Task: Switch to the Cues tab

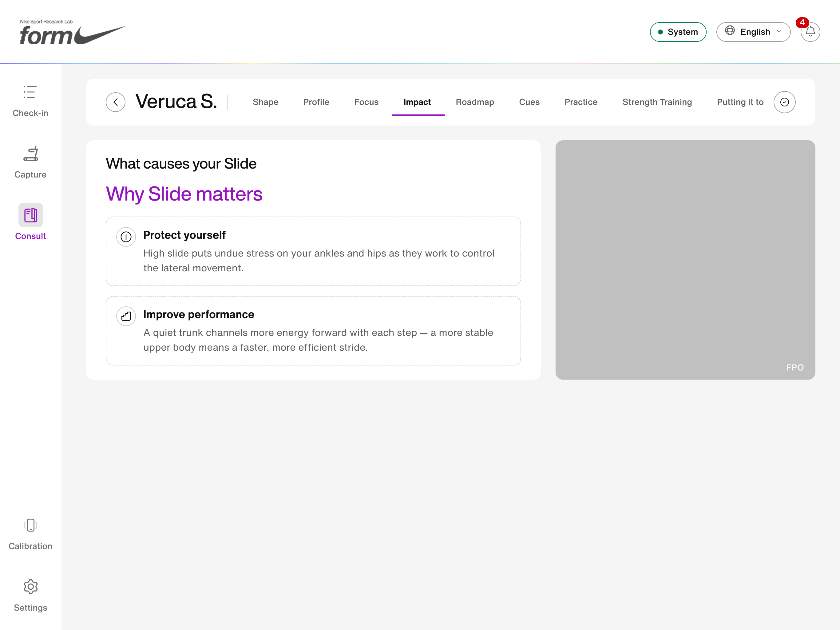Action: (x=529, y=102)
